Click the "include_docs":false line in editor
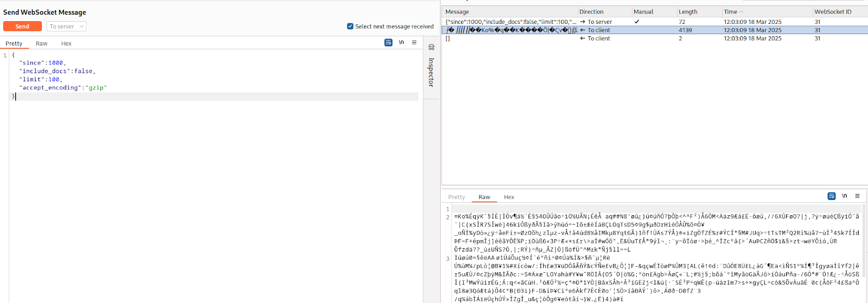 point(57,71)
